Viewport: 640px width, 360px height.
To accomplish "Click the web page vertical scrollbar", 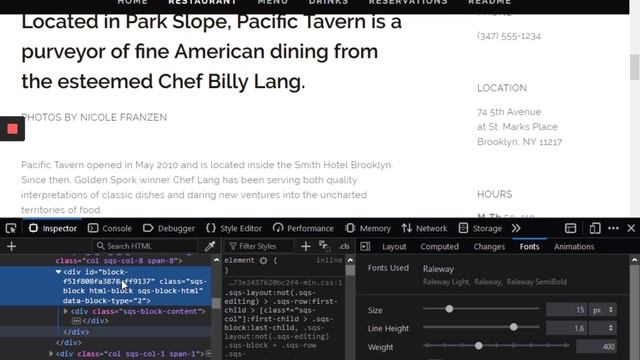I will click(x=634, y=67).
